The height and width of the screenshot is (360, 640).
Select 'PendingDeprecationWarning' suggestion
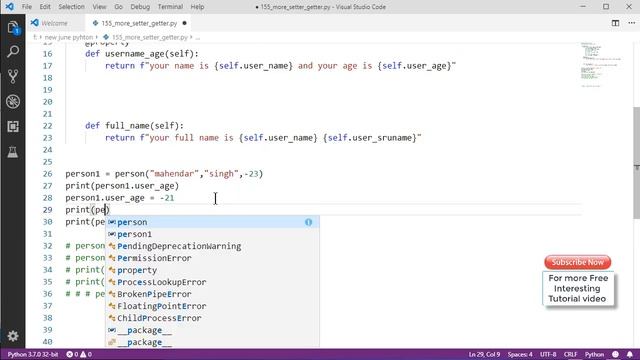(212, 246)
